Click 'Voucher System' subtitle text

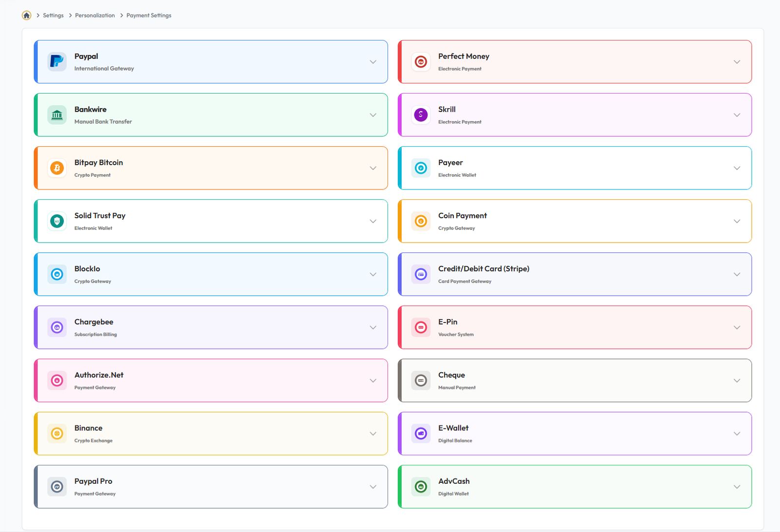[456, 335]
